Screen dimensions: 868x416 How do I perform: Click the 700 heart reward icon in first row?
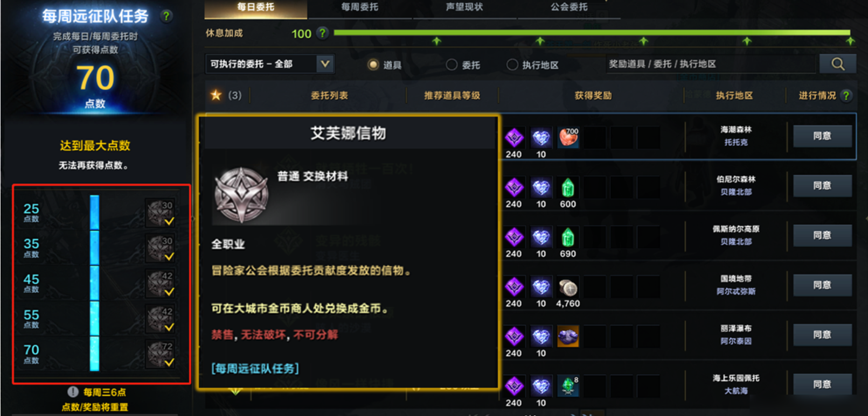(x=568, y=138)
